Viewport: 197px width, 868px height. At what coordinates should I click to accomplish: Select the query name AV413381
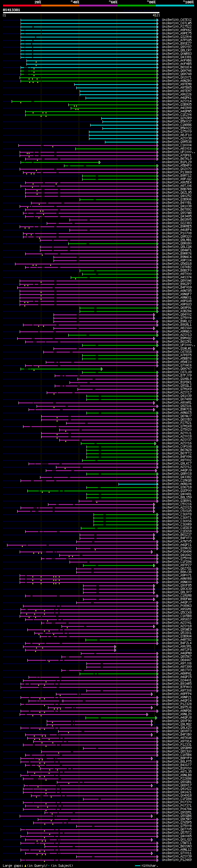coord(11,10)
